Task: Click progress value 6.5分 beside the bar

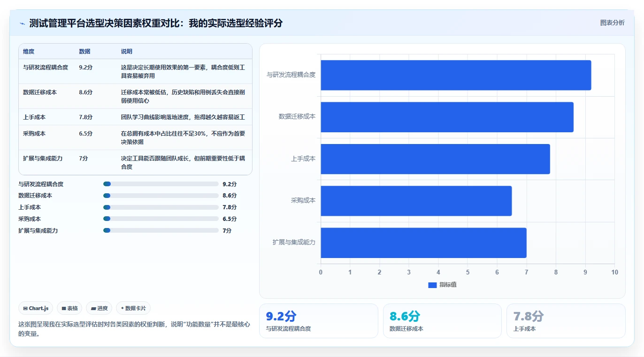Action: pos(230,219)
